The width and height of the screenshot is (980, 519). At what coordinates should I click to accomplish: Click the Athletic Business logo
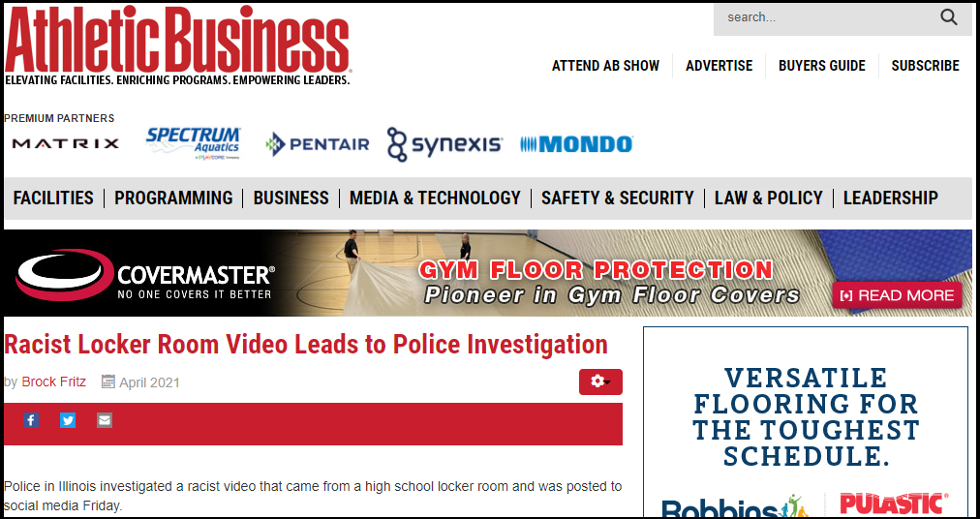[x=177, y=45]
